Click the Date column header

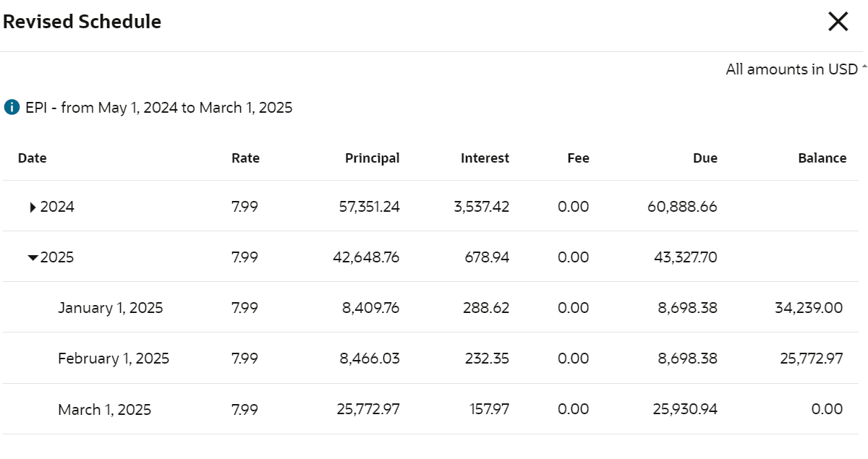point(32,158)
